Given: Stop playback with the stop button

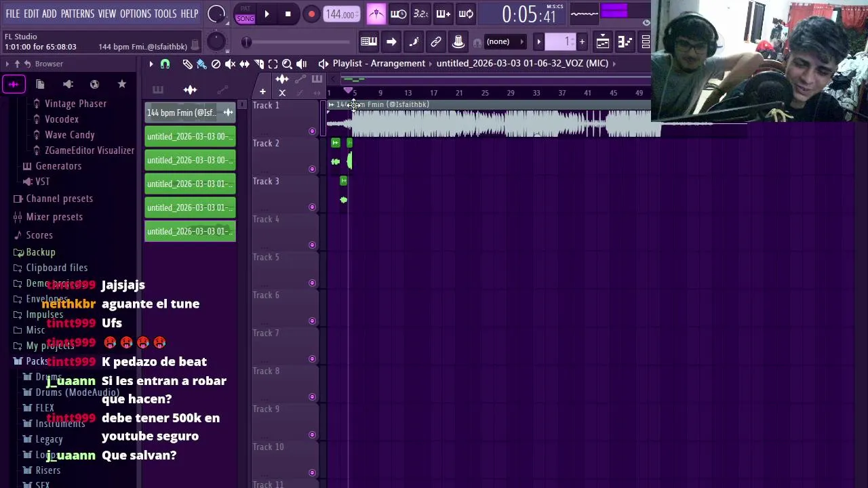Looking at the screenshot, I should click(288, 14).
